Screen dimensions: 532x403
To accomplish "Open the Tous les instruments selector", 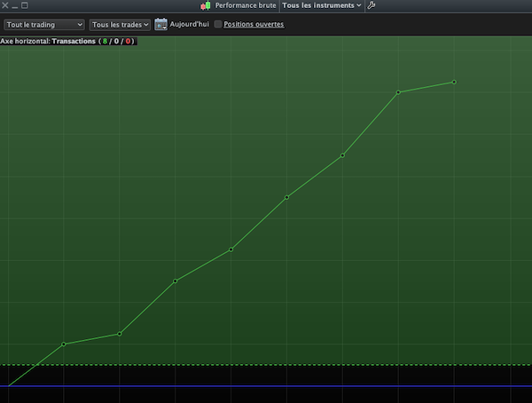I will (321, 5).
